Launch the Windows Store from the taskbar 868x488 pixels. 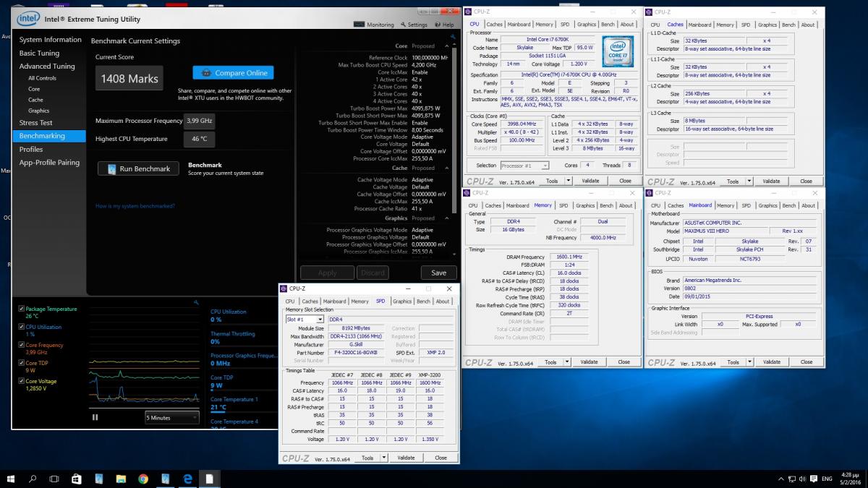click(x=77, y=479)
